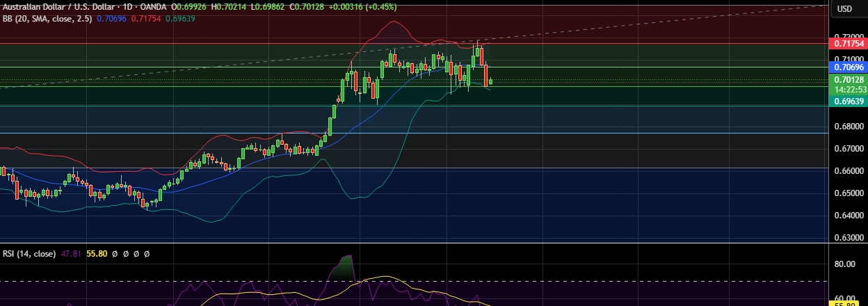This screenshot has width=868, height=306.
Task: Click the 0.67000 tick on the price scale
Action: pos(849,149)
